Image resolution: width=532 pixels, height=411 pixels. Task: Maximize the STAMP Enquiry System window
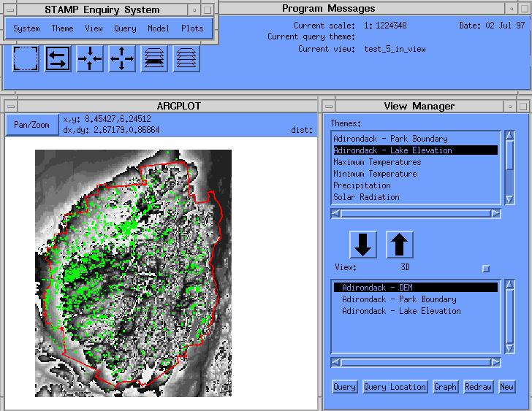coord(208,10)
